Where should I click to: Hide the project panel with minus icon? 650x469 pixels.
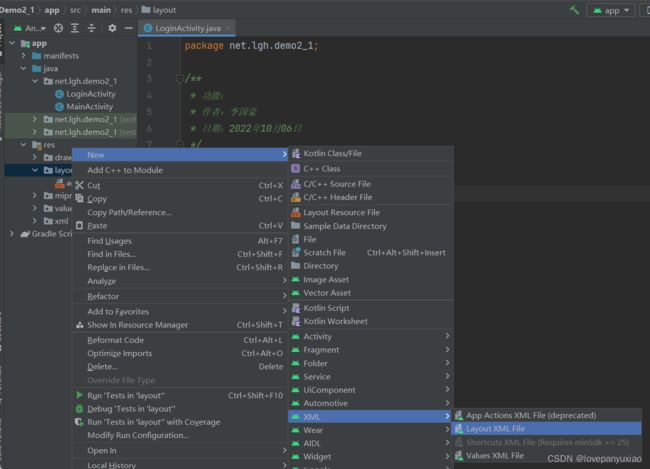129,28
